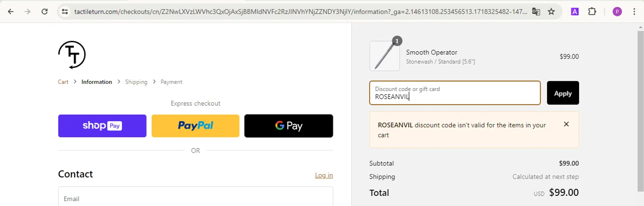Open the purple A extension icon
The height and width of the screenshot is (206, 644).
coord(574,12)
